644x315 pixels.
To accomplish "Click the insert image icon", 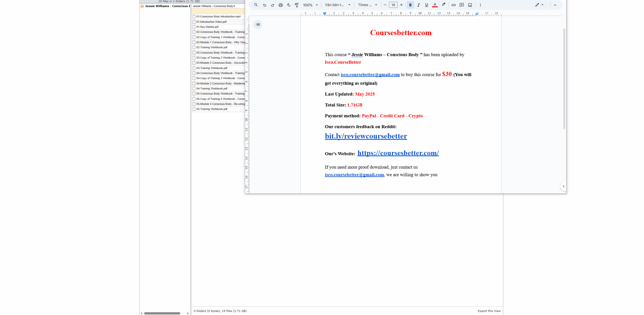I will click(470, 5).
